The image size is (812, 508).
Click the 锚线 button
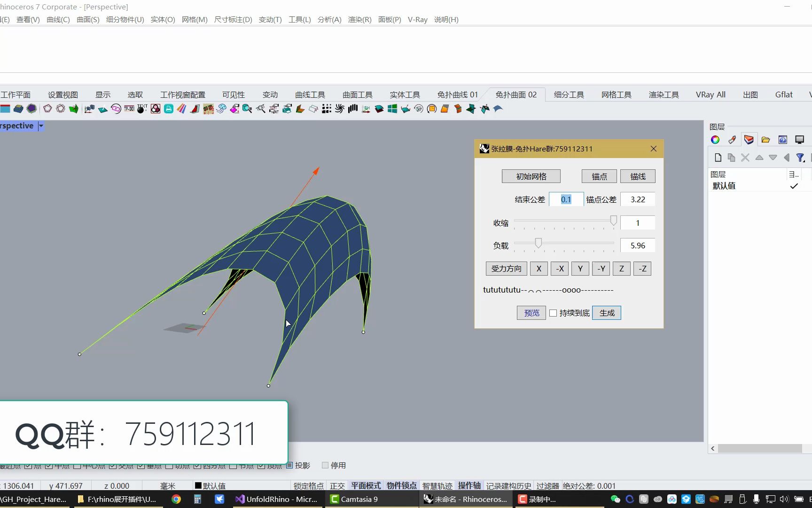(x=638, y=176)
